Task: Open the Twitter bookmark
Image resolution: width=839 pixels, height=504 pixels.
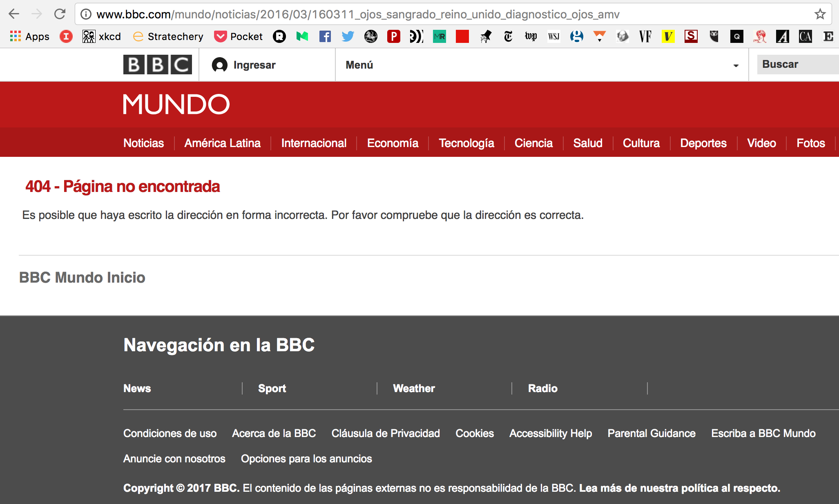Action: pyautogui.click(x=348, y=37)
